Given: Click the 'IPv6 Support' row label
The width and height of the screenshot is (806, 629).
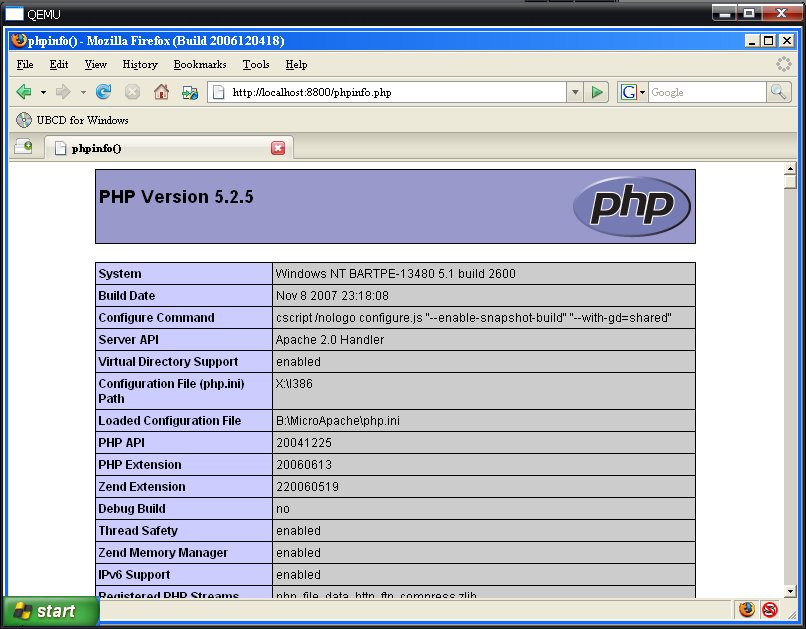Looking at the screenshot, I should (x=134, y=575).
